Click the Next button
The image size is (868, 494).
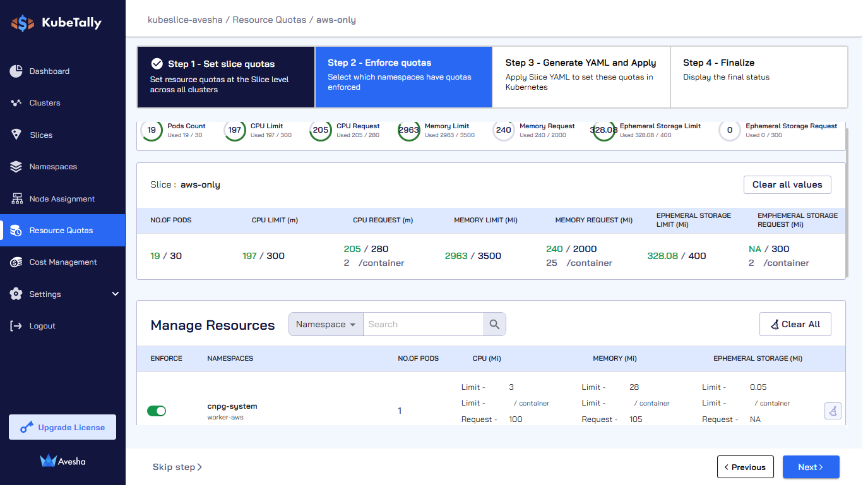click(811, 467)
